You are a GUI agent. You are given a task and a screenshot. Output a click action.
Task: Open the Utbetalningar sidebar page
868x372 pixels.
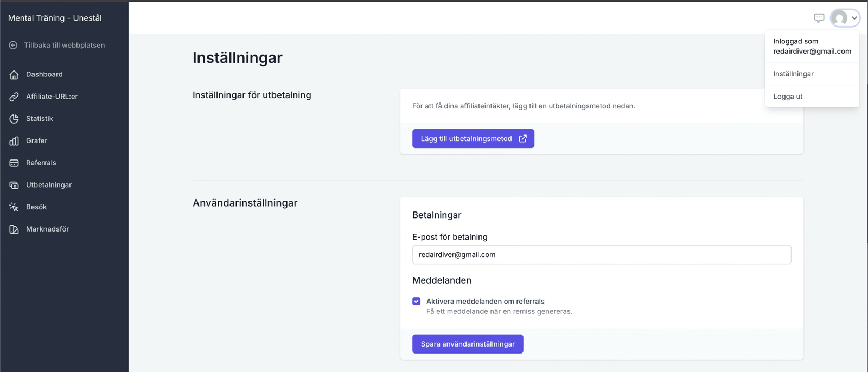coord(49,185)
